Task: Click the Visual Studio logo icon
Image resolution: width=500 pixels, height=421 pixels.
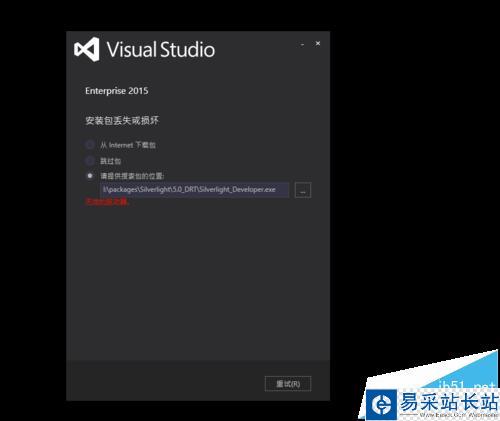Action: click(x=87, y=50)
